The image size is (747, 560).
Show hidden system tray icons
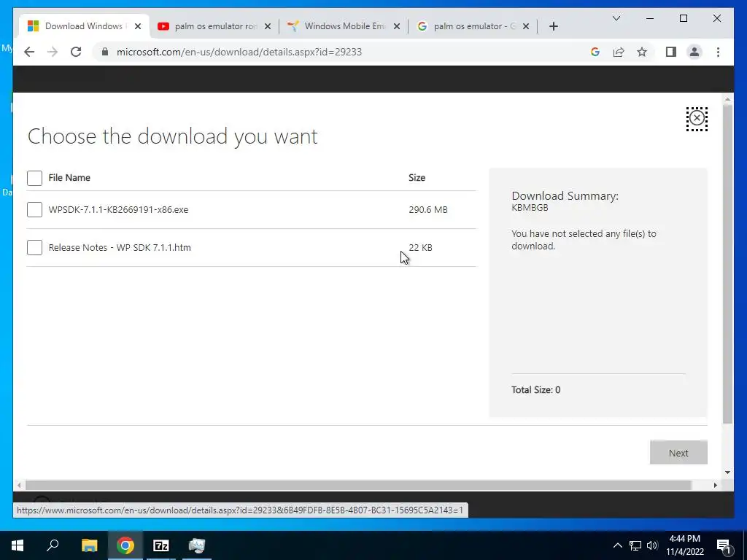[x=617, y=545]
